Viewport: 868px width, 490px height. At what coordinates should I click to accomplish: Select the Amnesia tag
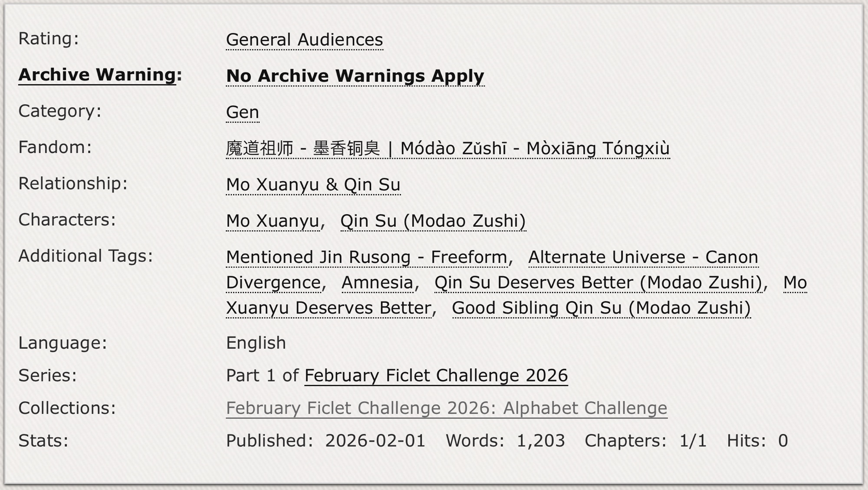point(377,283)
